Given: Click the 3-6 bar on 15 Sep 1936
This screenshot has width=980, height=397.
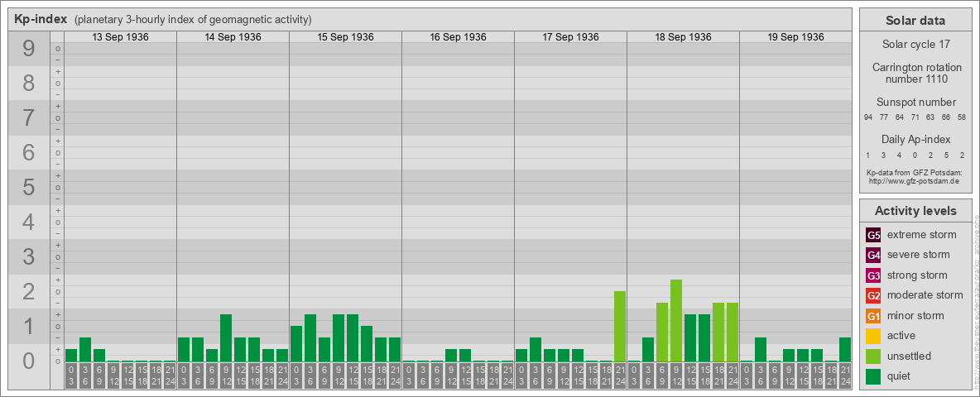Looking at the screenshot, I should point(310,338).
